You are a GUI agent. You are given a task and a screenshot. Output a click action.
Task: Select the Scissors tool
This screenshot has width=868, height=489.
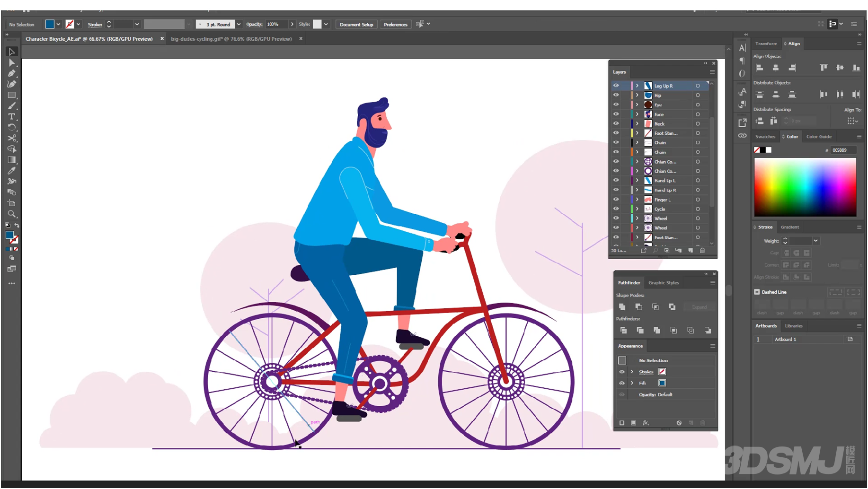click(12, 138)
